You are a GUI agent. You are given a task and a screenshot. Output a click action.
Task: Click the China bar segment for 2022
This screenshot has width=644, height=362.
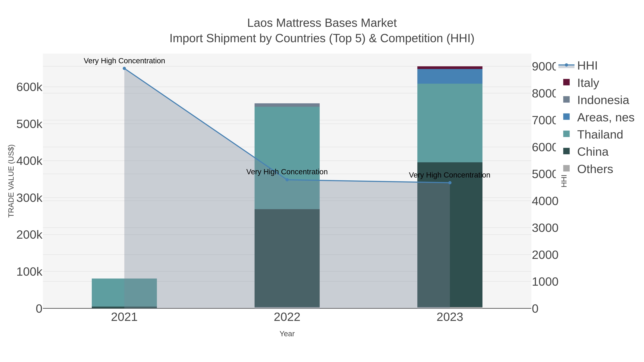tap(287, 258)
